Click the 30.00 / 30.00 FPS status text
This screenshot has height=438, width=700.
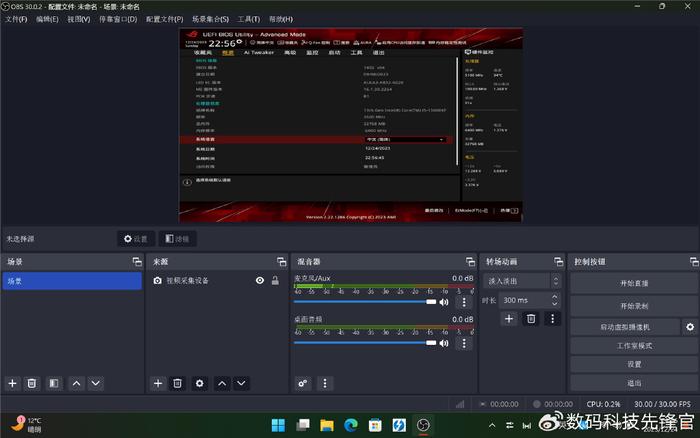click(x=662, y=404)
